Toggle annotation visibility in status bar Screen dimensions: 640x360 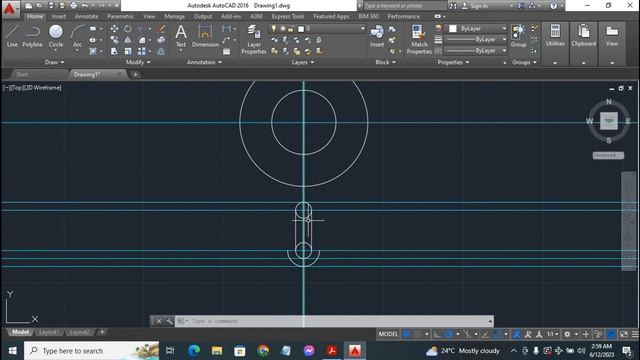[516, 334]
